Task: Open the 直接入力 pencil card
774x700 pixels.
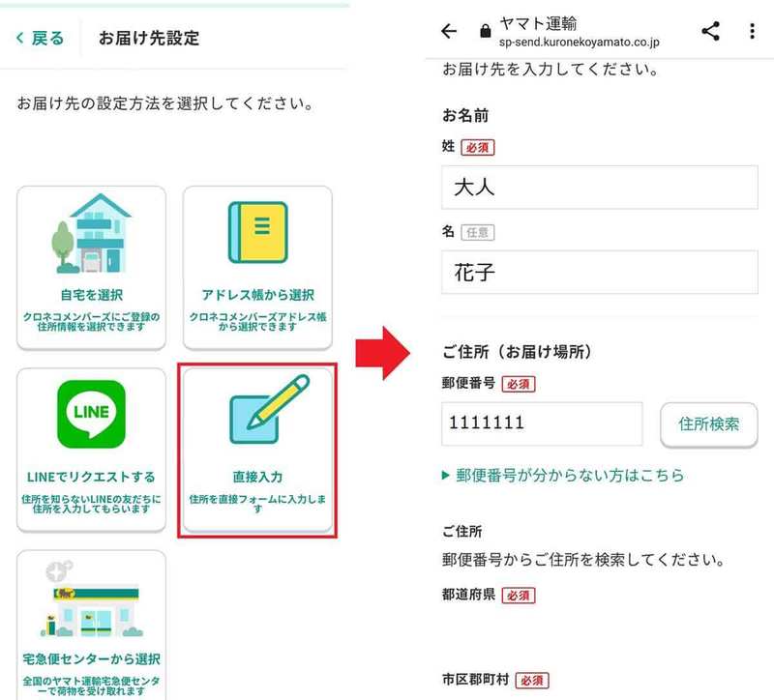Action: [257, 450]
